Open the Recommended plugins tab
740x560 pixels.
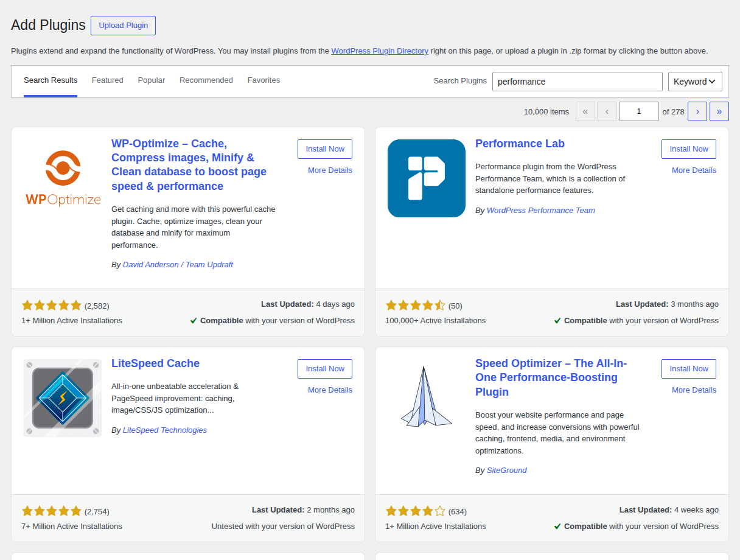(206, 80)
